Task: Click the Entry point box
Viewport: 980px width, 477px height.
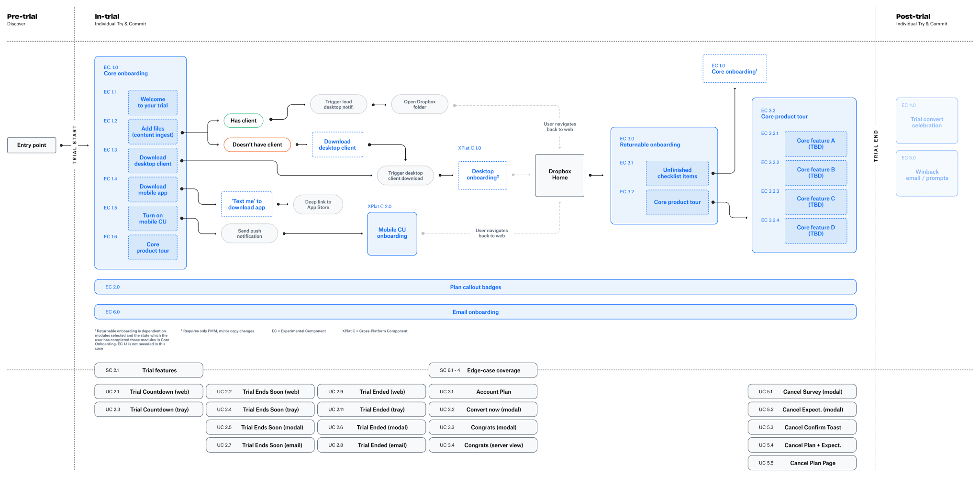Action: 32,145
